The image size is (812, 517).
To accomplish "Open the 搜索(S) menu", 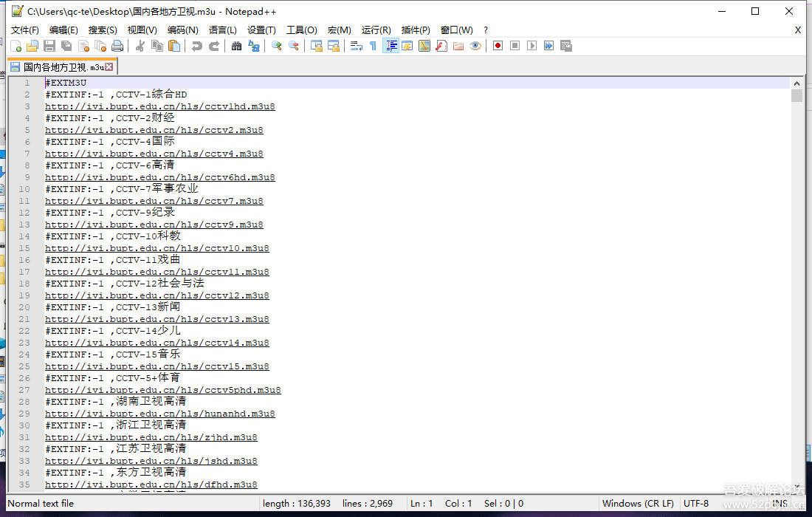I will pos(103,30).
